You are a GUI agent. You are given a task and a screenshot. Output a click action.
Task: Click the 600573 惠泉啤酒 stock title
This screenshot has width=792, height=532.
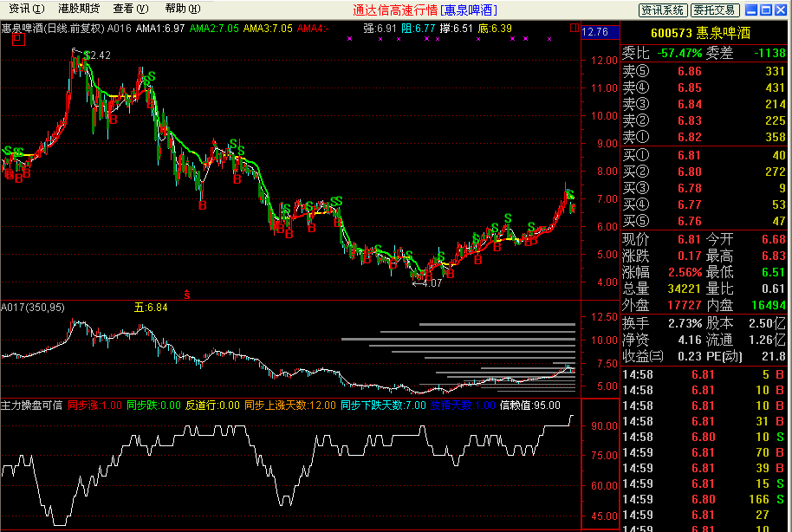pyautogui.click(x=700, y=33)
